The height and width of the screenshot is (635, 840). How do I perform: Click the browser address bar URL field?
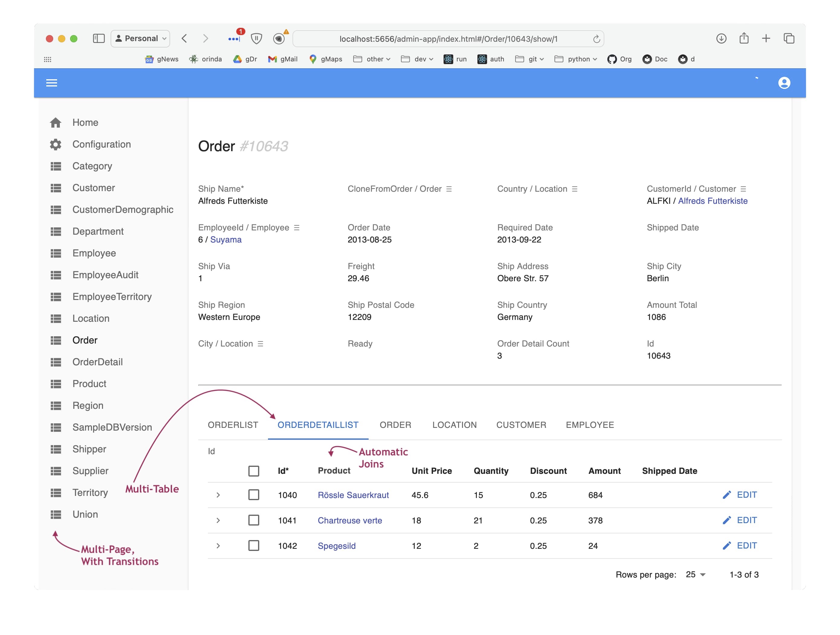448,39
